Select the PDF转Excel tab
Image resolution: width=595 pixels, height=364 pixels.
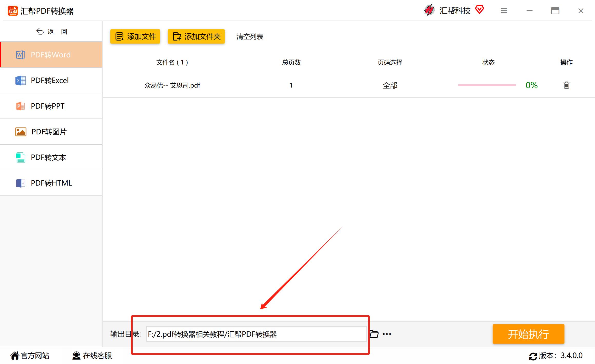[51, 80]
